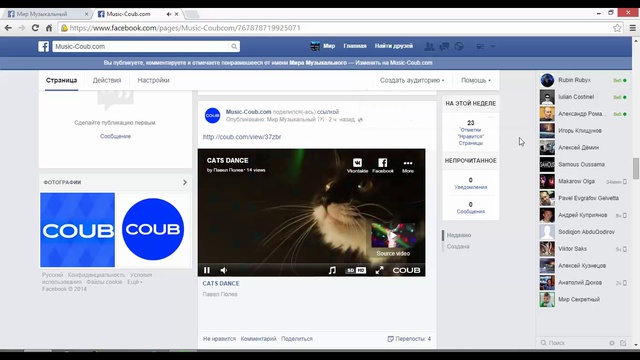
Task: Open account menu arrow in header
Action: [493, 47]
